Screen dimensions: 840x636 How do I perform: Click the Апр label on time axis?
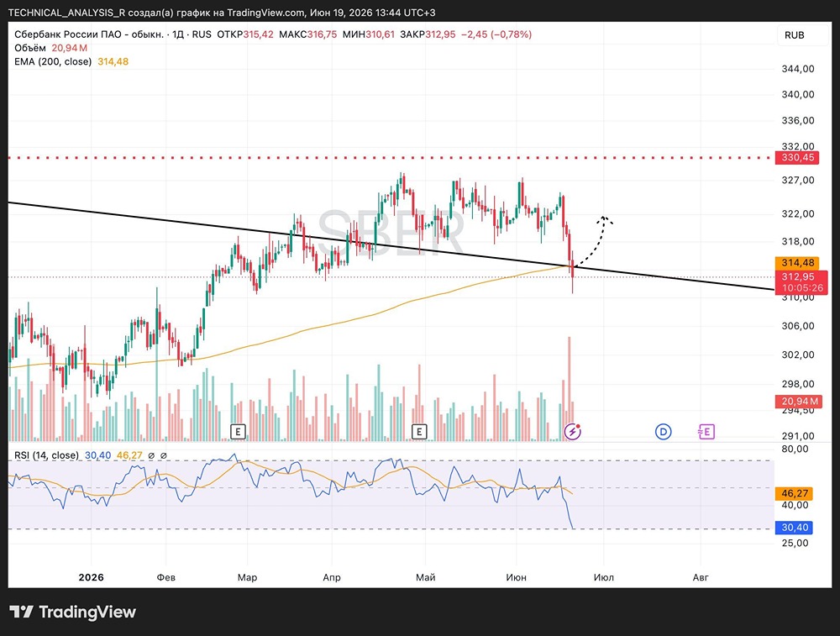[x=332, y=577]
